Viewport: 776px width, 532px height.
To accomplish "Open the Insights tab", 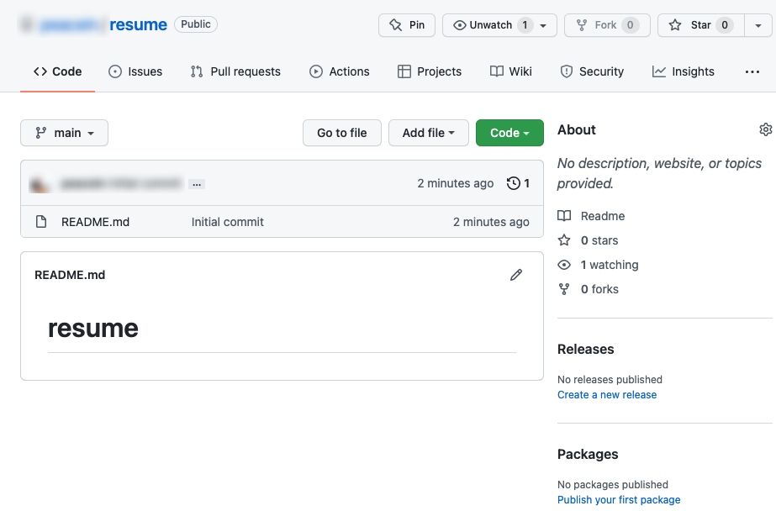I will click(x=683, y=71).
